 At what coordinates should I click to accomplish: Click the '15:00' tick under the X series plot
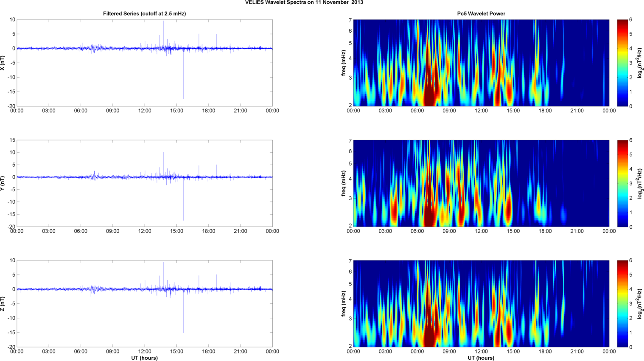click(x=176, y=111)
